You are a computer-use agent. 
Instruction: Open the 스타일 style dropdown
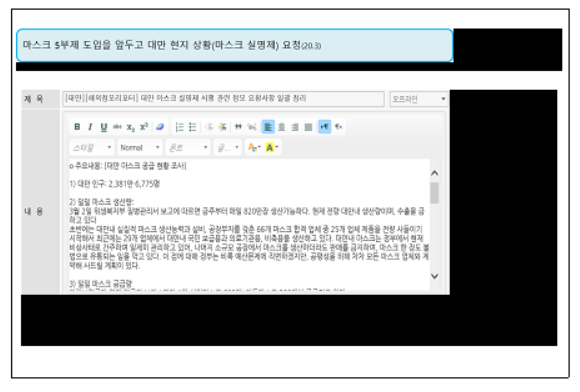tap(92, 148)
